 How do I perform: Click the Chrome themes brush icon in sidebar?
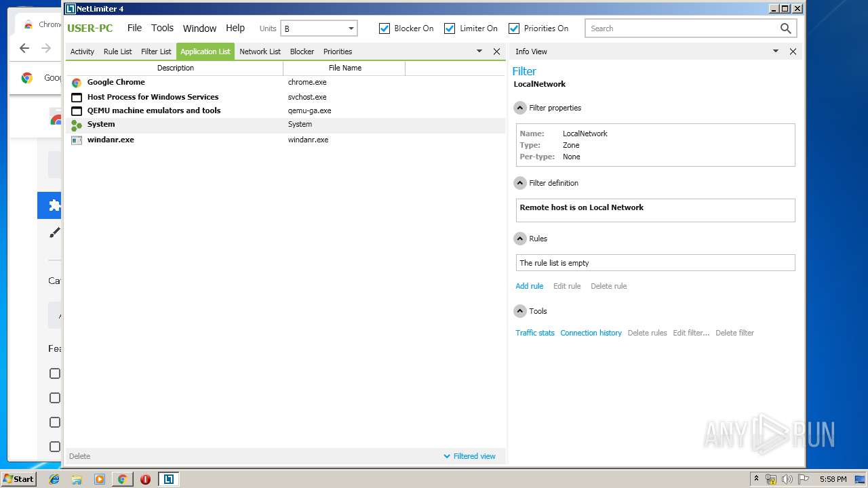tap(54, 233)
